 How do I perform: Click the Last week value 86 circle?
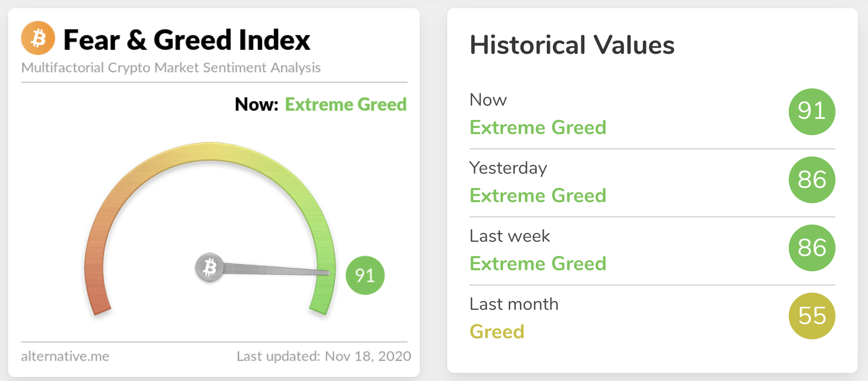point(812,248)
